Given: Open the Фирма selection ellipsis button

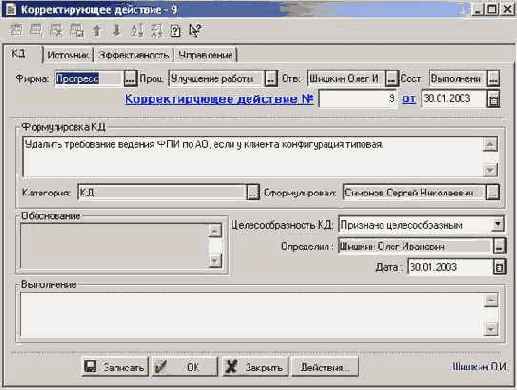Looking at the screenshot, I should pyautogui.click(x=130, y=79).
